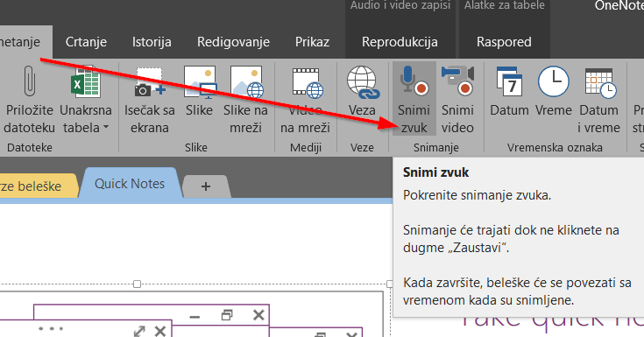644x337 pixels.
Task: Insert Datum i vreme timestamp
Action: (x=598, y=101)
